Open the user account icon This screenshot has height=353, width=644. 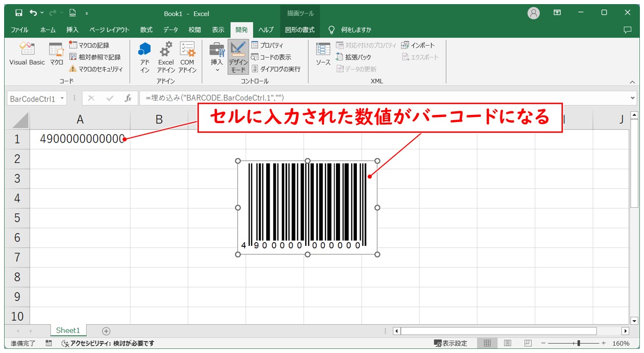click(x=534, y=13)
